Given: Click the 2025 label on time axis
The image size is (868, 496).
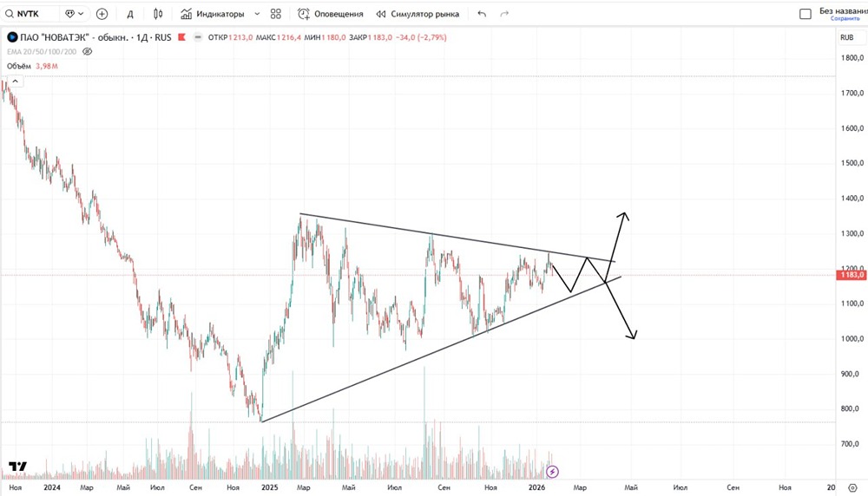Looking at the screenshot, I should (x=270, y=487).
